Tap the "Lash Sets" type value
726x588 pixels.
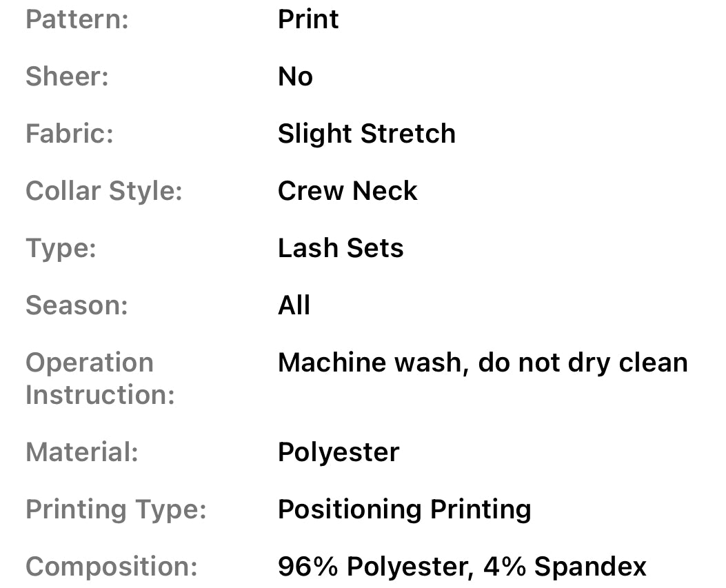(x=341, y=248)
